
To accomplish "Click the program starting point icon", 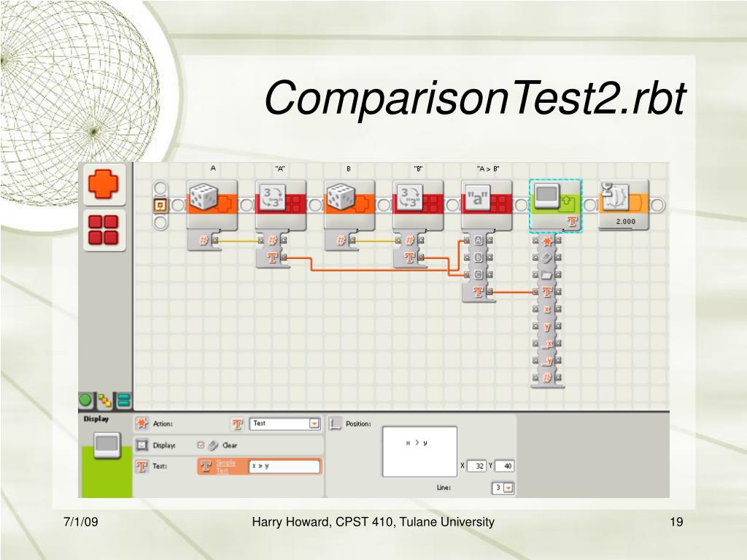I will [160, 205].
